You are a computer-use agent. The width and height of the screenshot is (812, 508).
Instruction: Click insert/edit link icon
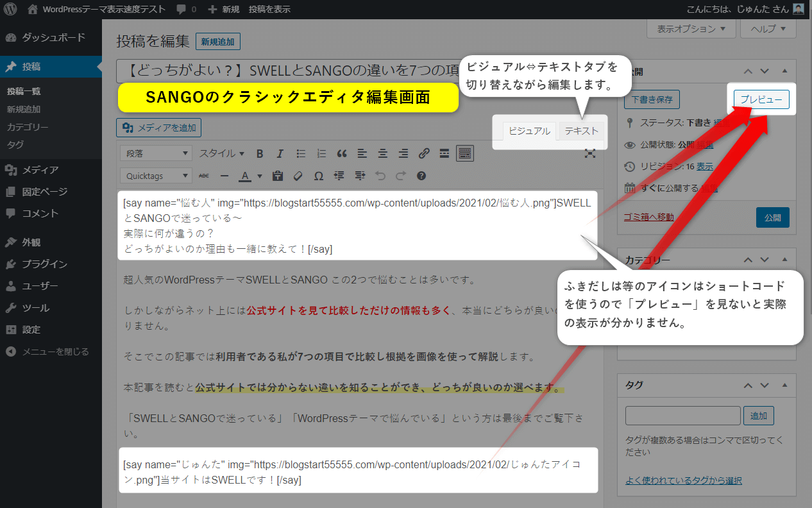point(424,154)
